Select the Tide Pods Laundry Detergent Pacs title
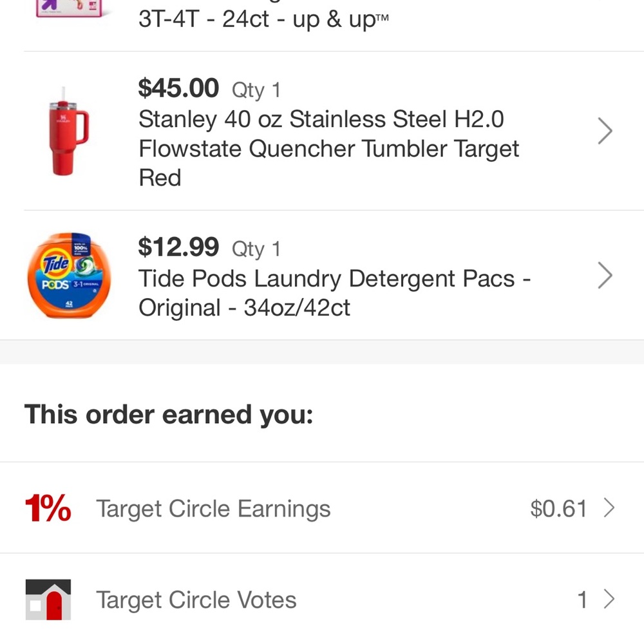 (334, 293)
